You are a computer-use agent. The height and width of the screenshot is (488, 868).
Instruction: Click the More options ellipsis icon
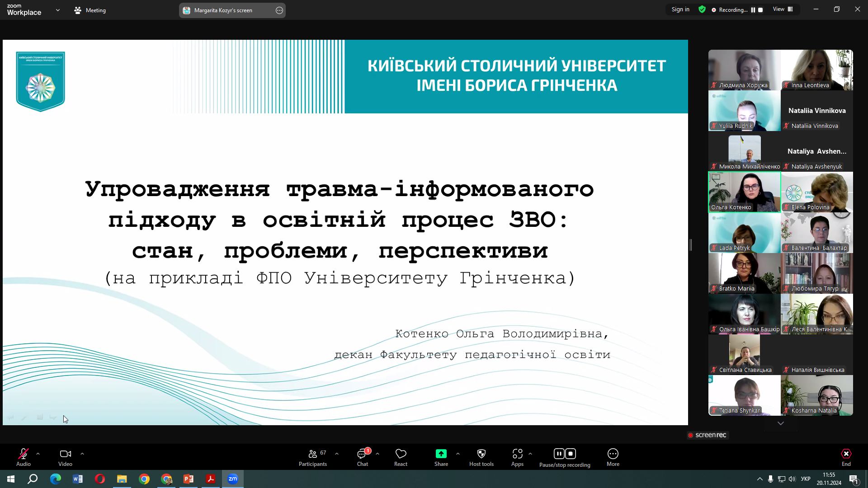coord(613,454)
